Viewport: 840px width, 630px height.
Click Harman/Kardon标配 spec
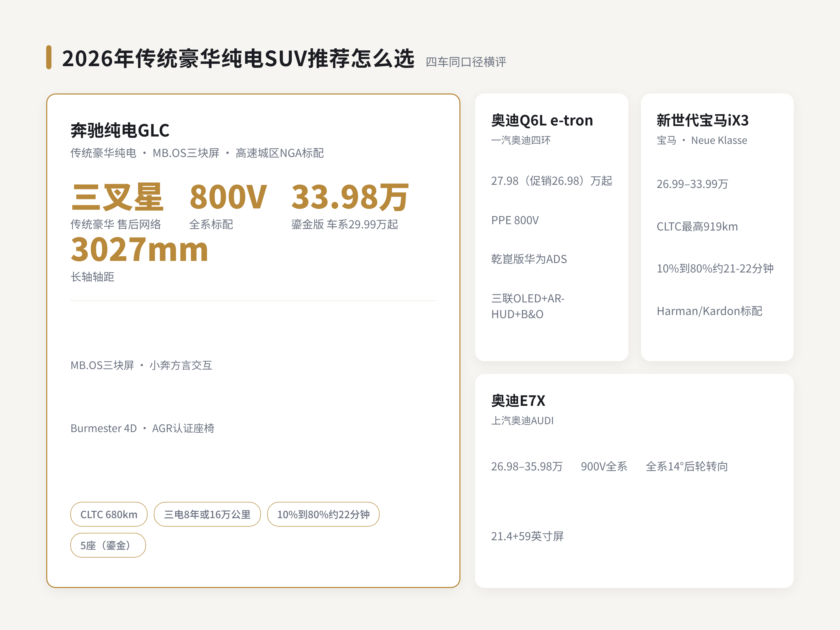point(709,311)
